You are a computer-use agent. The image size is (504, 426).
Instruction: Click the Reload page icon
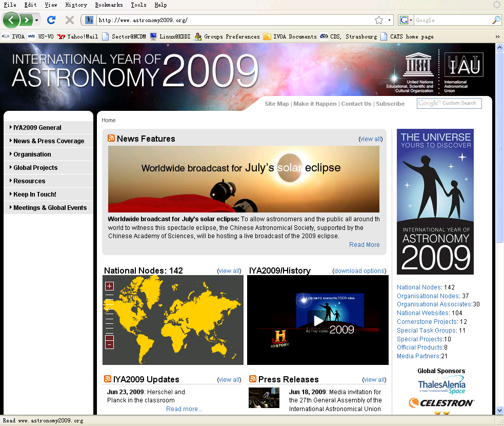tap(51, 20)
